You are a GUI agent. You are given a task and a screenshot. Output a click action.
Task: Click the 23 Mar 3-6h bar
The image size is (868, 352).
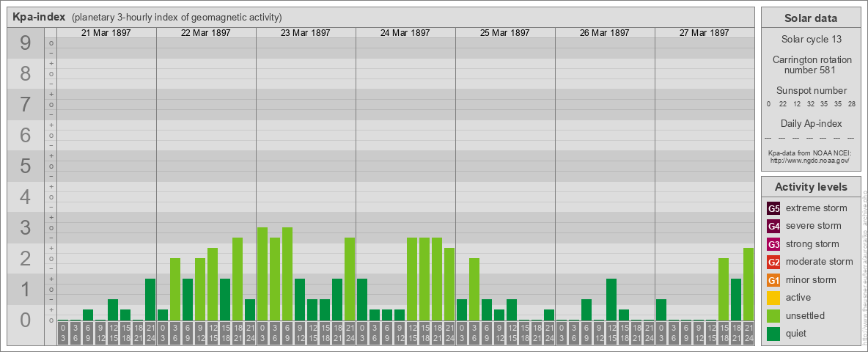pyautogui.click(x=275, y=279)
